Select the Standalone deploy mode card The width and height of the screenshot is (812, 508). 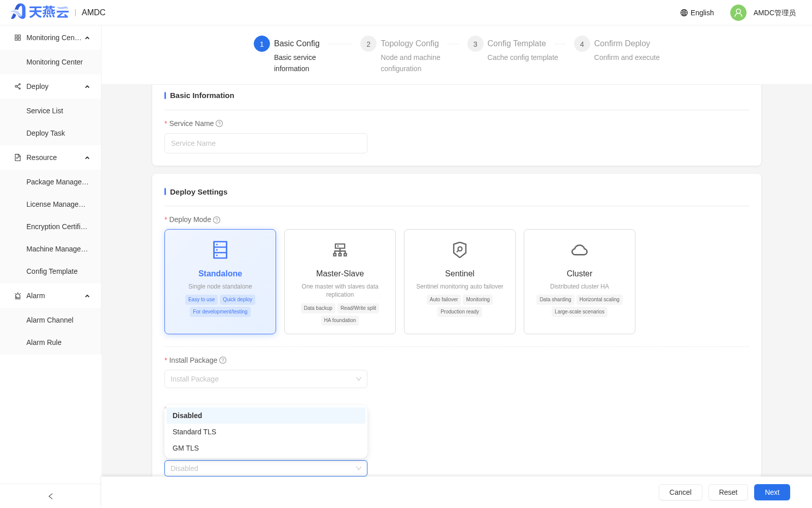coord(220,282)
